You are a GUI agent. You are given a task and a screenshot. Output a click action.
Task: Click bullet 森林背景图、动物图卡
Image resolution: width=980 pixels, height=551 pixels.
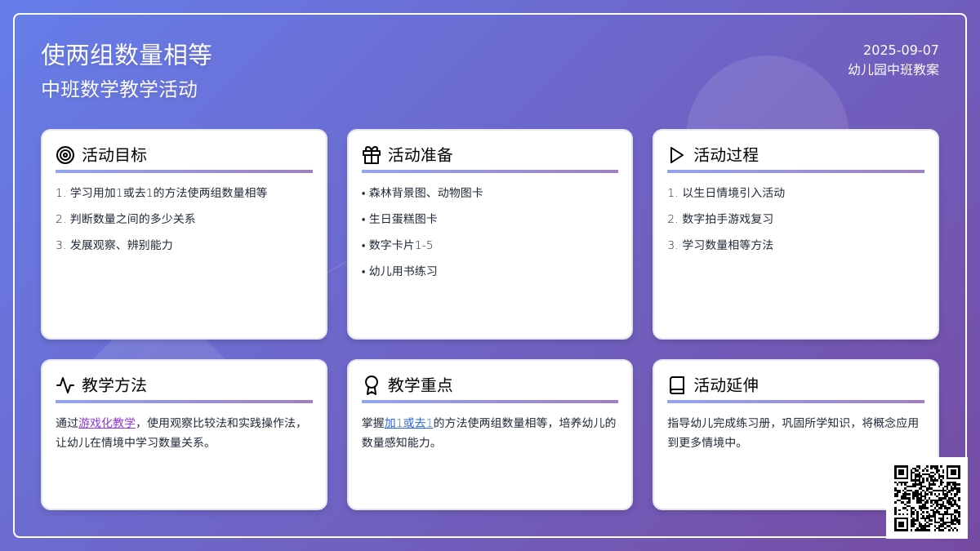click(425, 193)
